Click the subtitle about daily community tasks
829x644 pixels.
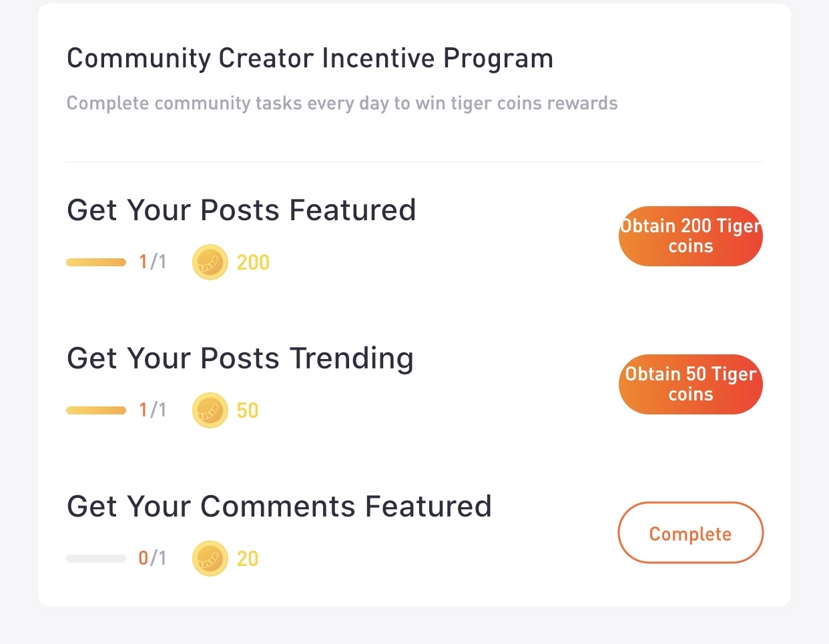(x=342, y=103)
